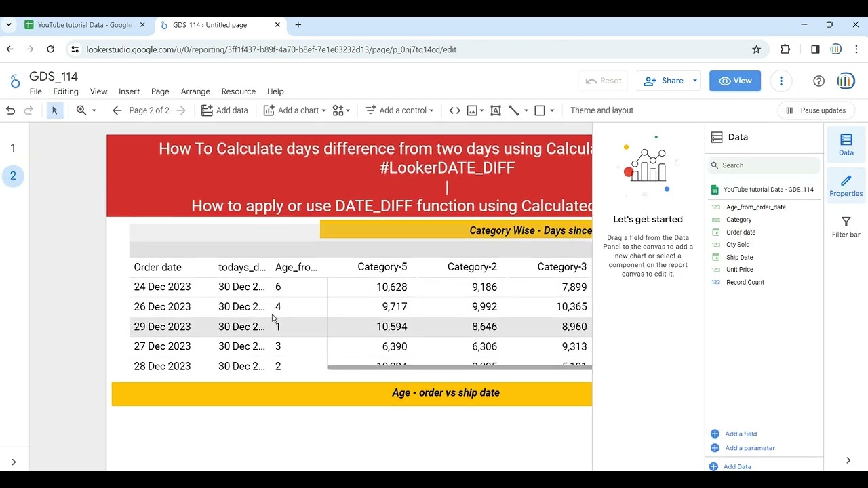Screen dimensions: 868x488
Task: Select page 2 in the page strip
Action: [x=13, y=176]
